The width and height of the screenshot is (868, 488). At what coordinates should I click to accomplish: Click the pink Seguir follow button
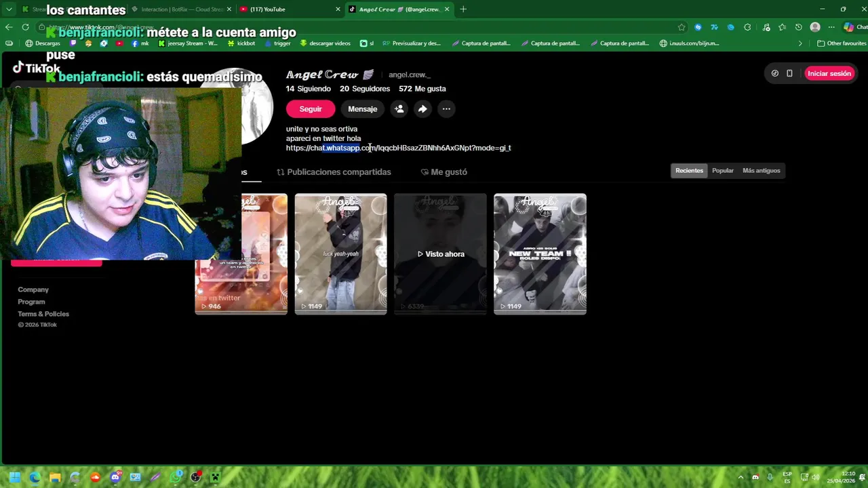311,109
